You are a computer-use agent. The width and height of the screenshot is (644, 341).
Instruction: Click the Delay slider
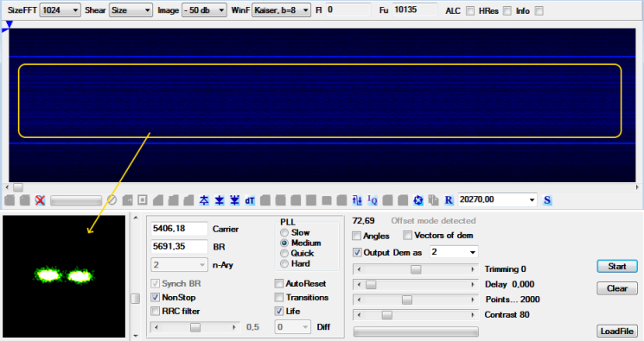tap(416, 285)
